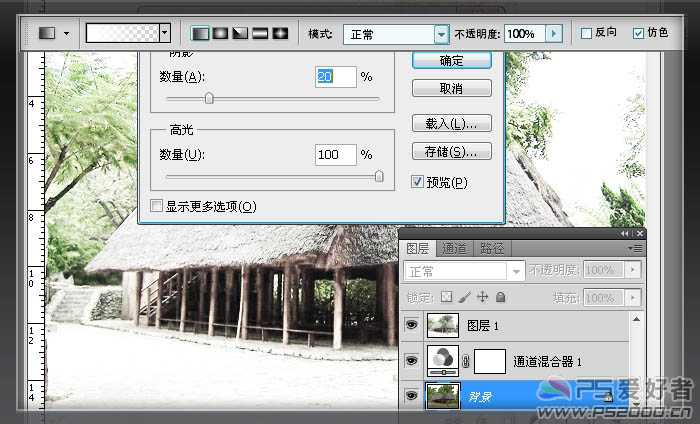Screen dimensions: 700x424
Task: Switch to the 通道 tab
Action: tap(454, 249)
